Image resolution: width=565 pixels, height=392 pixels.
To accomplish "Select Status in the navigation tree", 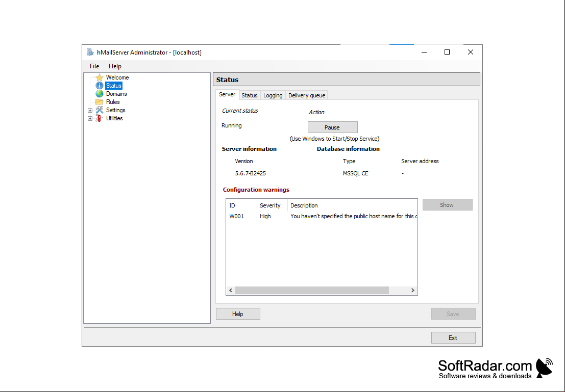I will pyautogui.click(x=113, y=86).
